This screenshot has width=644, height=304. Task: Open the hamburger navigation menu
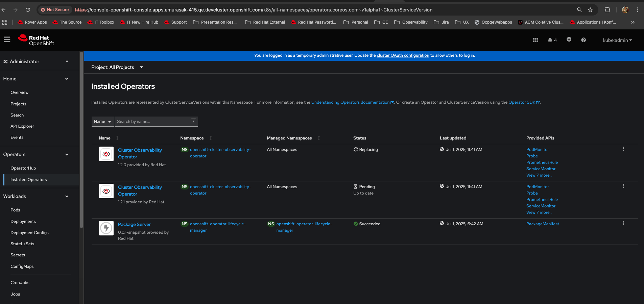[x=7, y=40]
